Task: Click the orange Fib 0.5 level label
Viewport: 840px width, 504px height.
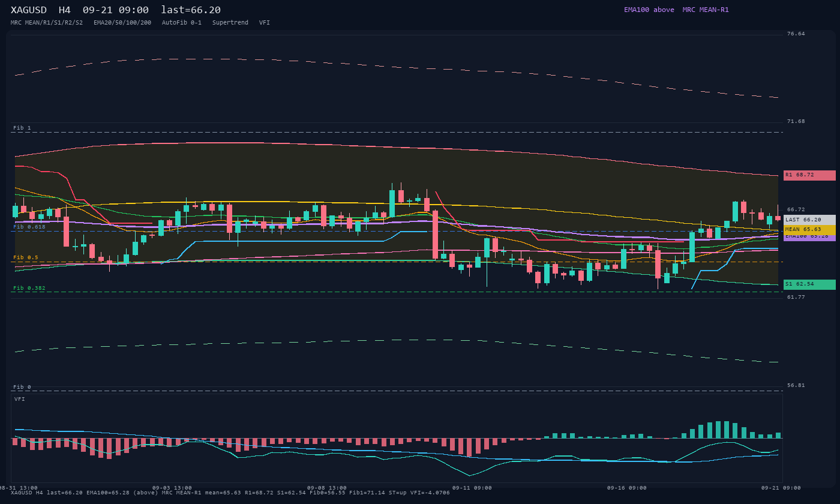Action: click(26, 258)
